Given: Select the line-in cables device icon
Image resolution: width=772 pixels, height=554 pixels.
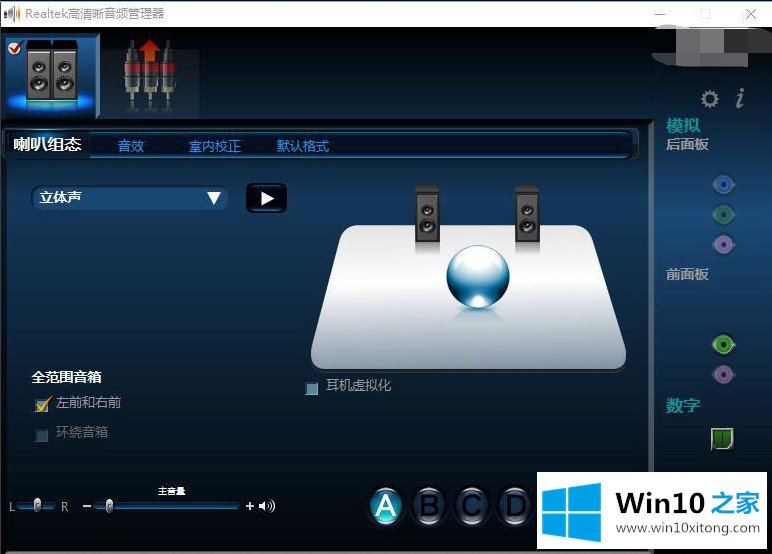Looking at the screenshot, I should click(150, 75).
